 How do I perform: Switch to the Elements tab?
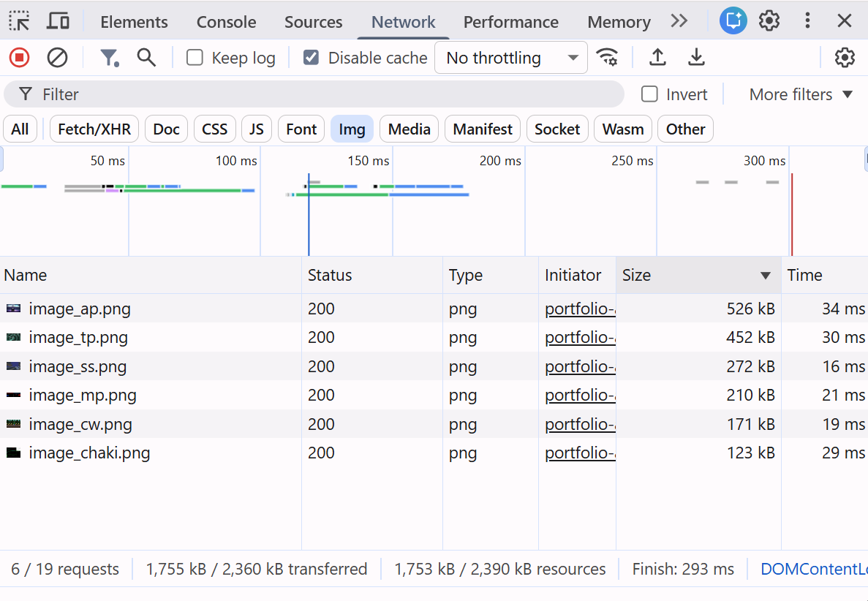[x=134, y=22]
